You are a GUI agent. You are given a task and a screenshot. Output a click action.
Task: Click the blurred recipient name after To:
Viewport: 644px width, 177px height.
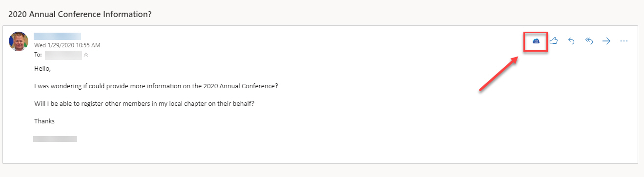[x=63, y=55]
